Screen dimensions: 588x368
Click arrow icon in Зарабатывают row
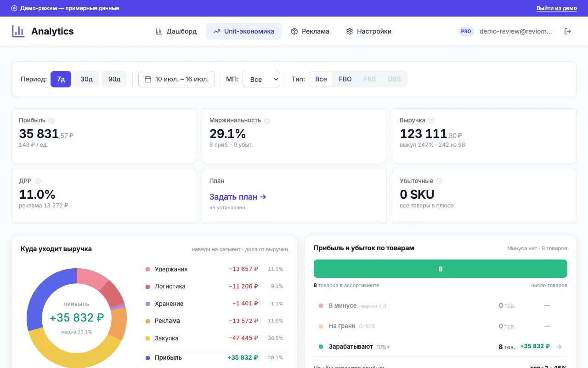click(x=559, y=347)
